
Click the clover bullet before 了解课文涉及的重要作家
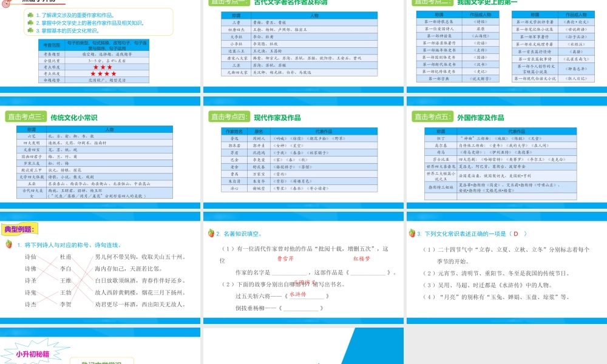(x=30, y=15)
